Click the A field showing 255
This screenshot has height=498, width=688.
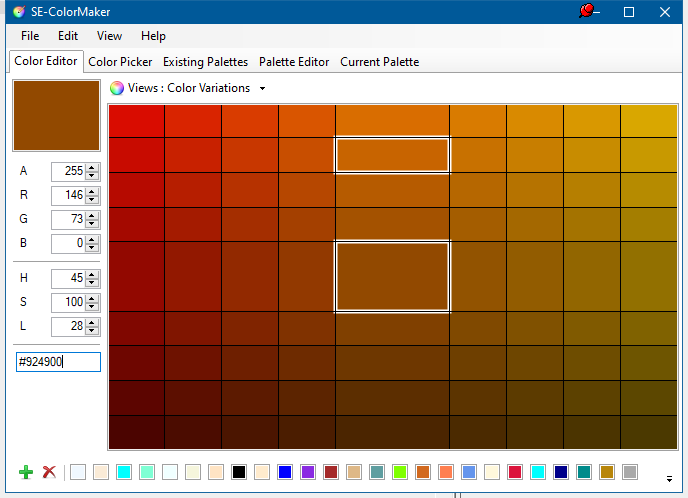[69, 172]
